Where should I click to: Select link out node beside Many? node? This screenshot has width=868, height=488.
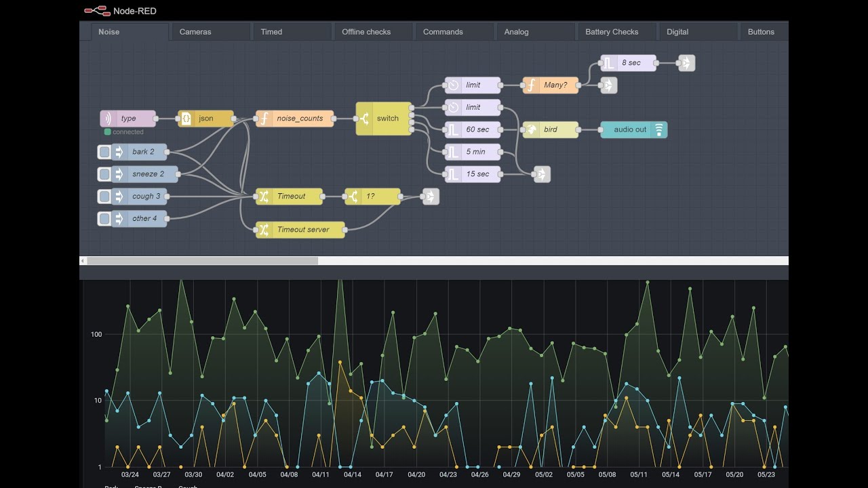(609, 85)
